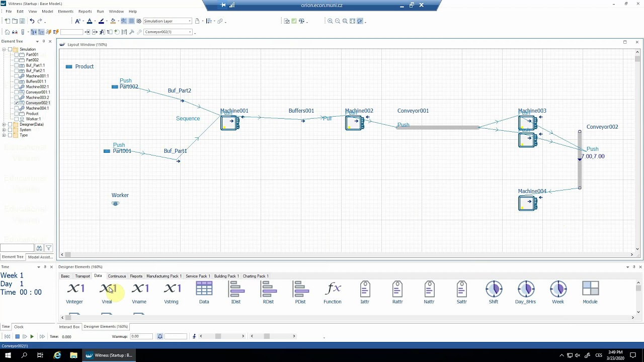The image size is (644, 362).
Task: Switch to the Clock tab
Action: click(19, 327)
